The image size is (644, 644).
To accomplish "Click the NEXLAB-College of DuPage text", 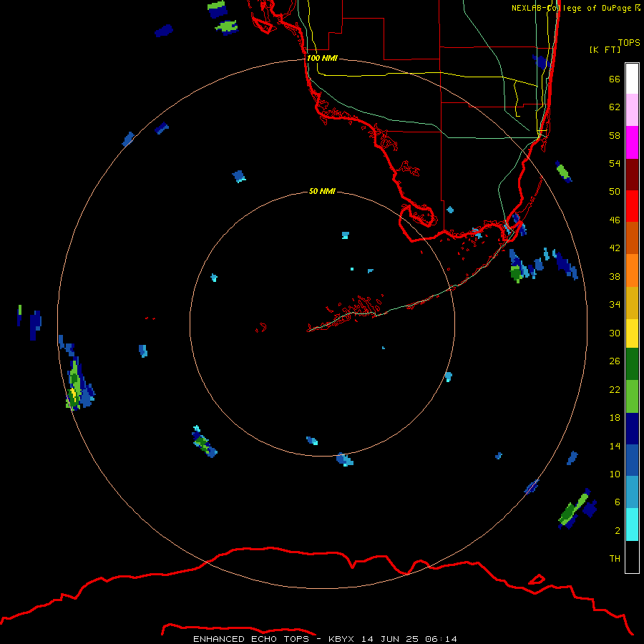I will (x=571, y=8).
